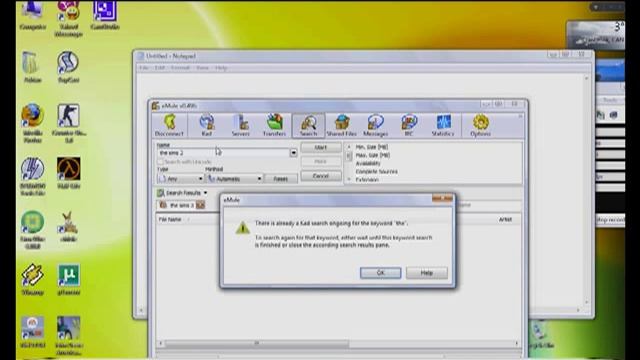
Task: Click the Artist column header
Action: click(x=505, y=219)
